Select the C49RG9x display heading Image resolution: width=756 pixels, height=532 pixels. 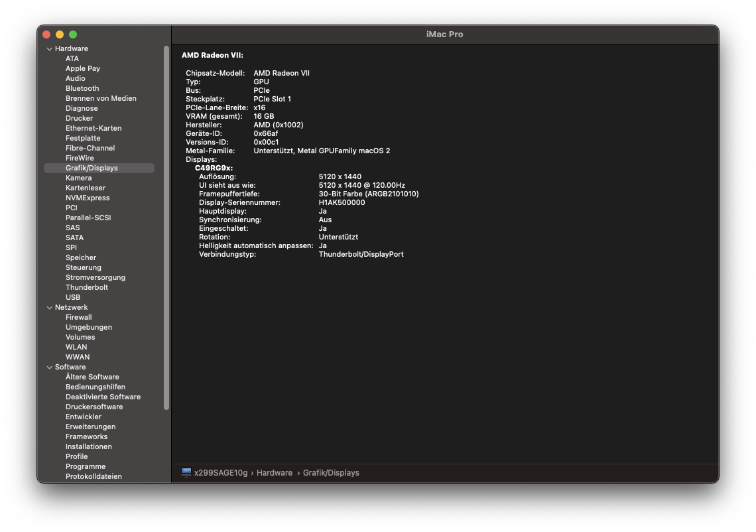click(x=214, y=168)
